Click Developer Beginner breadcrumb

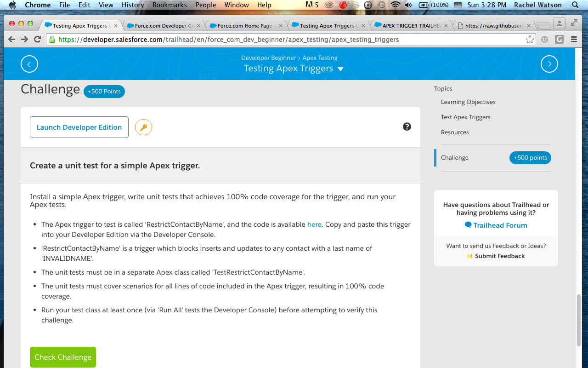268,58
